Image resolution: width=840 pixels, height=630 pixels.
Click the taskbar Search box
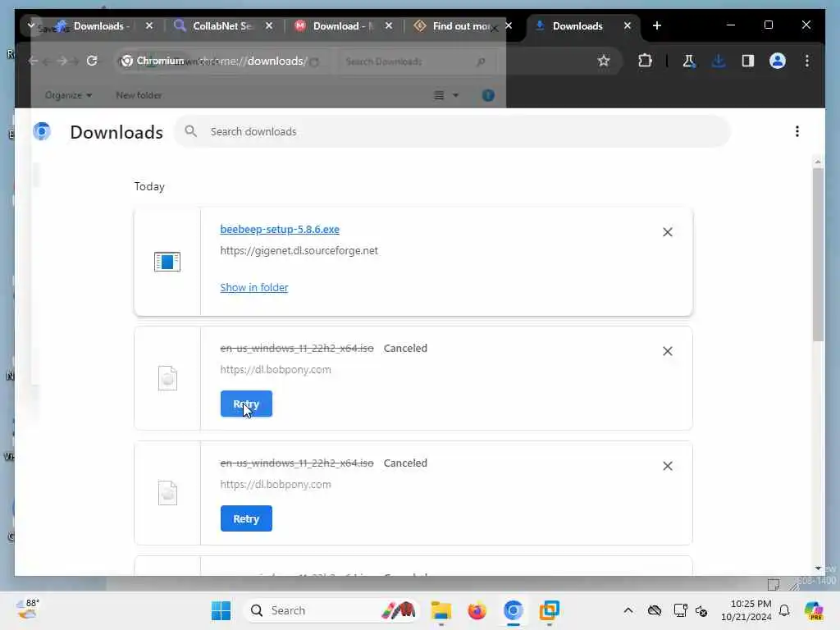(x=331, y=610)
